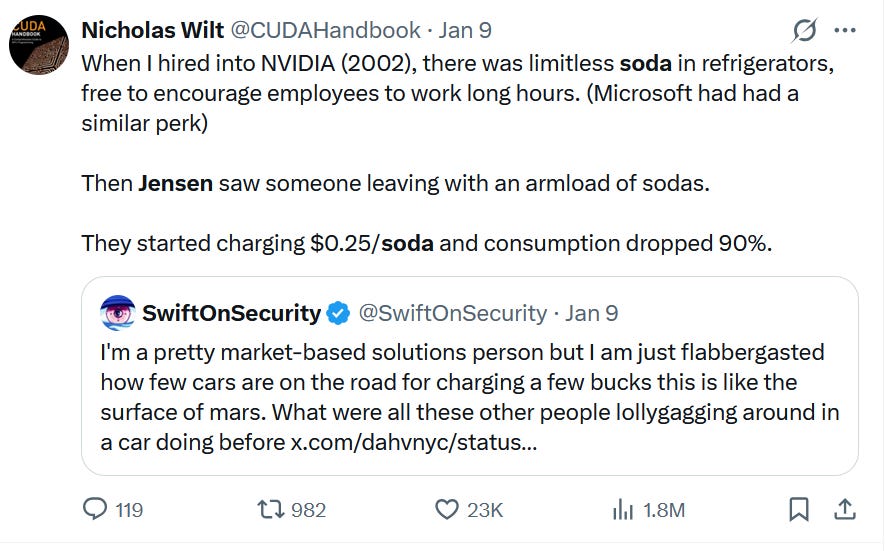The image size is (885, 551).
Task: Open the quoted tweet via its body text
Action: [460, 384]
